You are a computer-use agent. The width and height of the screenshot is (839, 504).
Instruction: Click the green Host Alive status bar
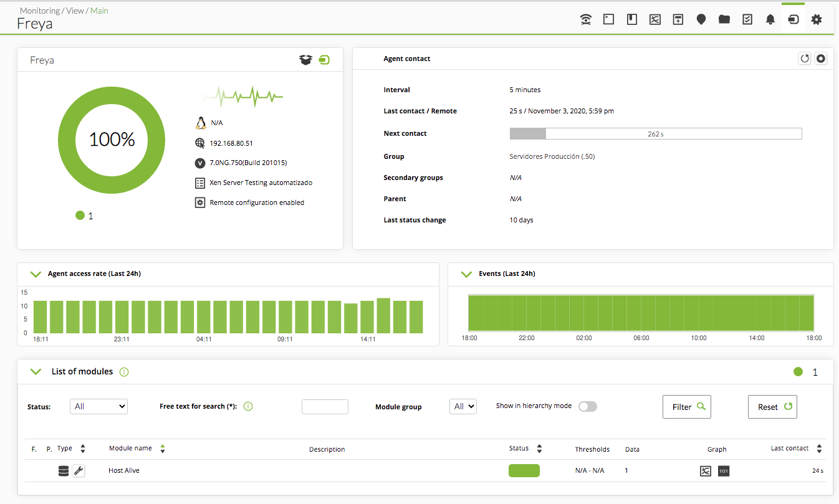click(524, 471)
